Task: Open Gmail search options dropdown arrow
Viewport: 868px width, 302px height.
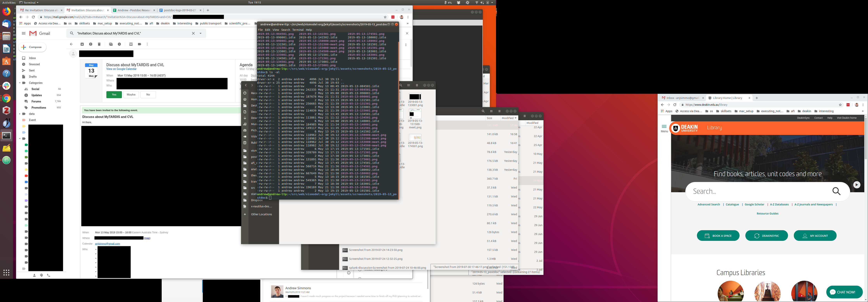Action: click(x=201, y=33)
